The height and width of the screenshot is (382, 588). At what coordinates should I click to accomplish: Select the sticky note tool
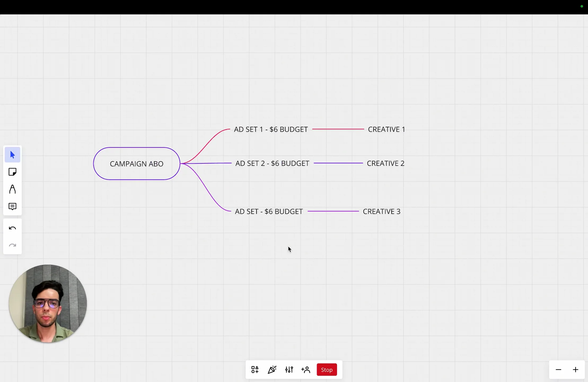(12, 172)
